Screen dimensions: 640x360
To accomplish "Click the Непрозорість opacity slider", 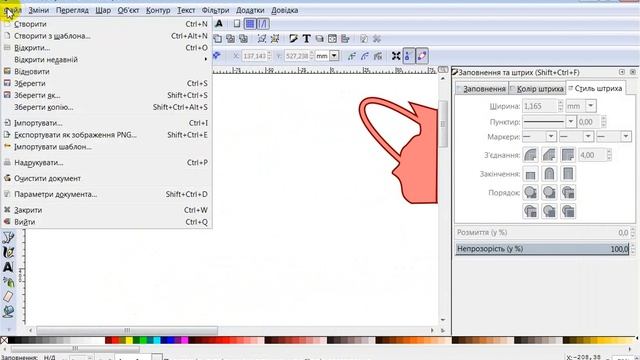I will coord(542,249).
